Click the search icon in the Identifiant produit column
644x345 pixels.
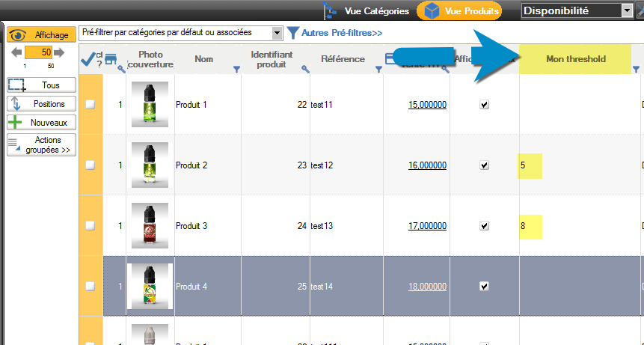305,70
